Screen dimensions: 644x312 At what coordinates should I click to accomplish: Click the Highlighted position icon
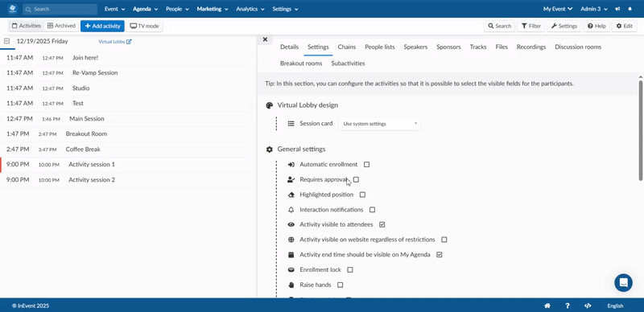(x=291, y=195)
